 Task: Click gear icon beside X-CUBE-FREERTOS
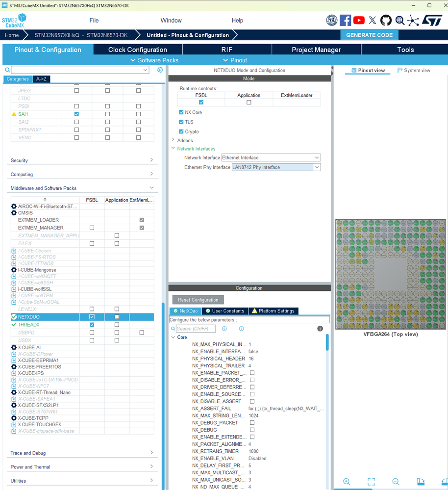[14, 366]
